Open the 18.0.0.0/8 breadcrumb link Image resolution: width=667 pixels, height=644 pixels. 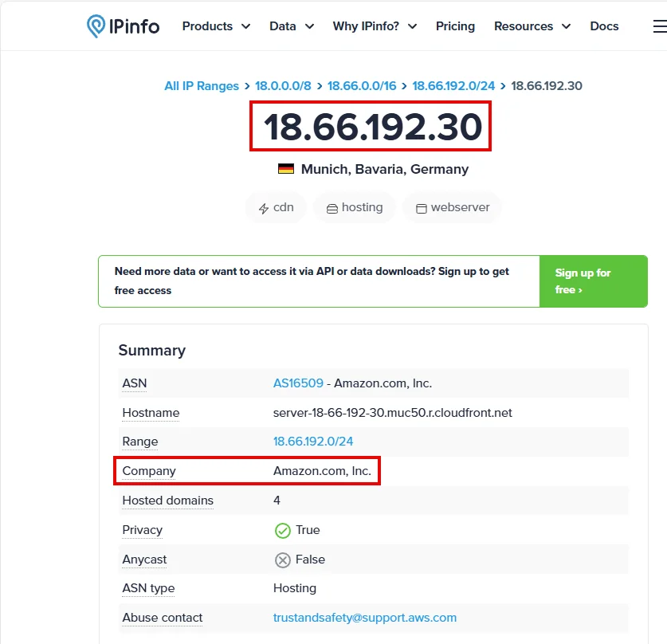pos(283,86)
